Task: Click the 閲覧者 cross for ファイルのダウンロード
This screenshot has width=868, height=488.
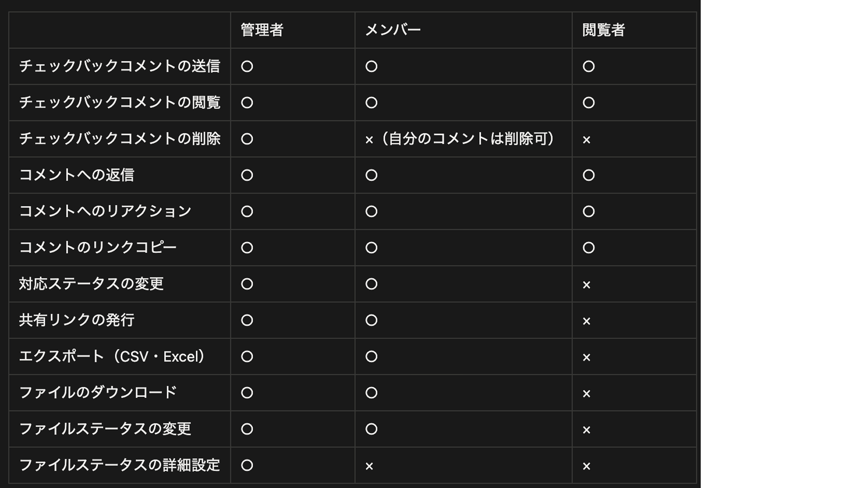Action: (x=586, y=394)
